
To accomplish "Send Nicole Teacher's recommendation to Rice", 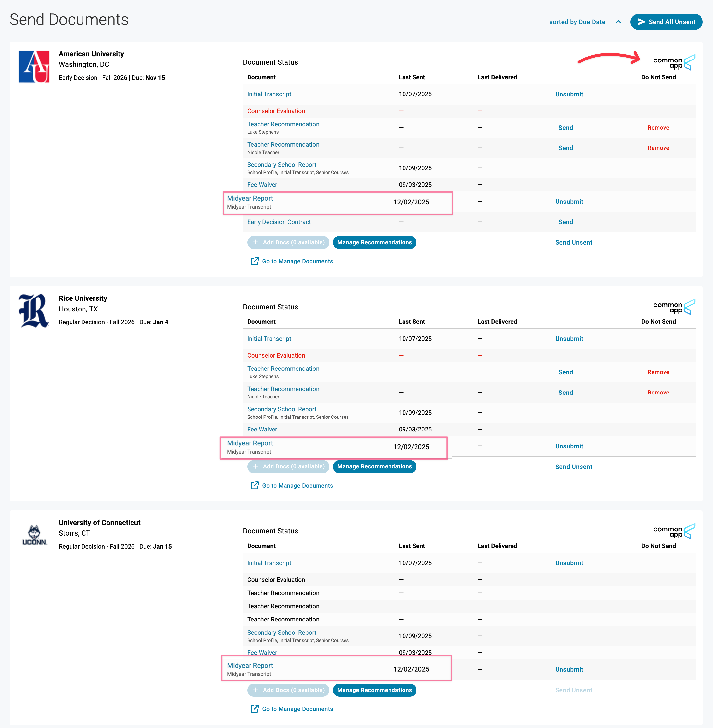I will [x=565, y=393].
